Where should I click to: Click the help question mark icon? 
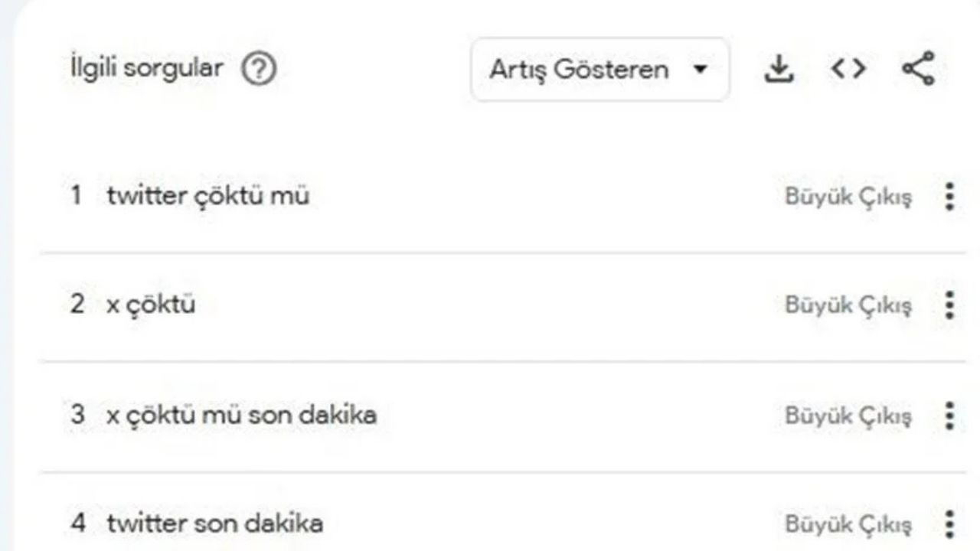click(x=259, y=70)
